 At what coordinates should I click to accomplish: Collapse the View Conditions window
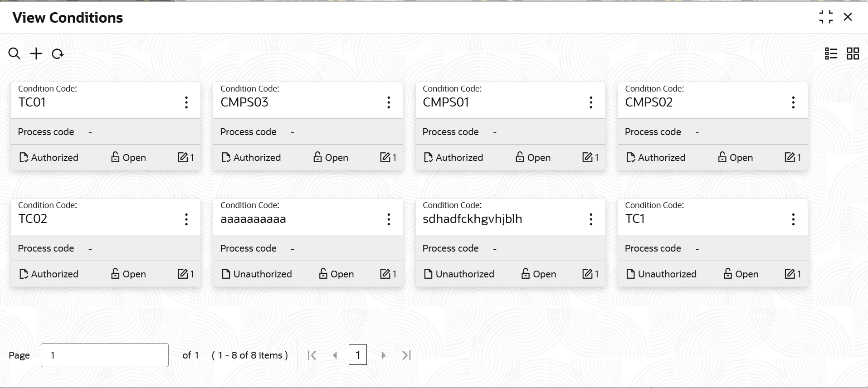click(x=826, y=17)
